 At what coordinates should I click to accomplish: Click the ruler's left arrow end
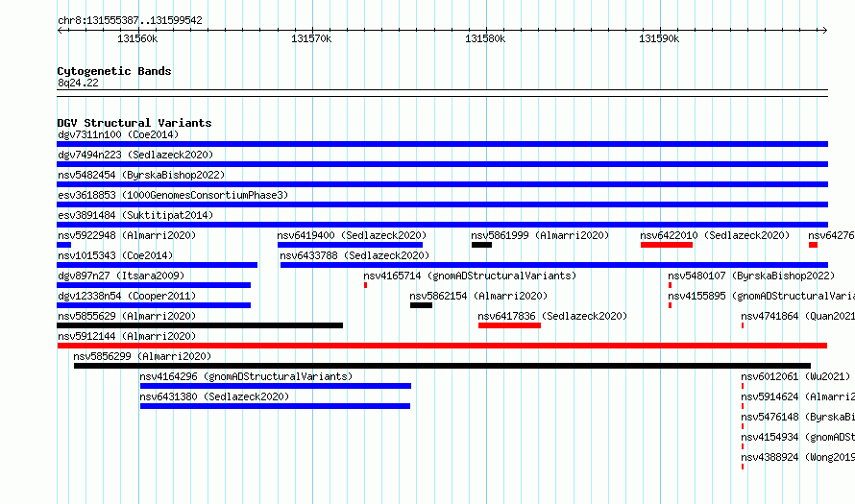[x=60, y=31]
